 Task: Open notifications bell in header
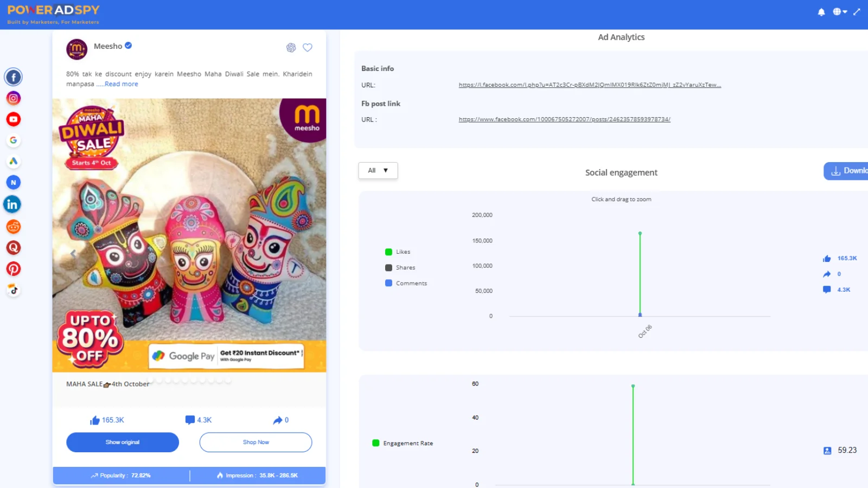(x=821, y=12)
